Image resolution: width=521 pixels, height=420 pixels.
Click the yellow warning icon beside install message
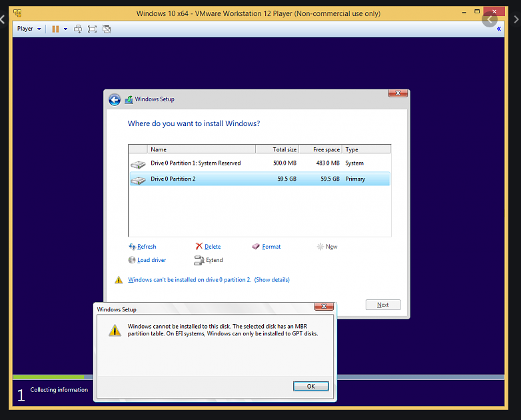[x=119, y=280]
